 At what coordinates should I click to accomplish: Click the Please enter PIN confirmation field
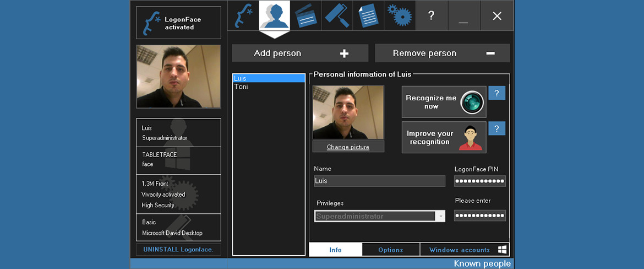coord(480,216)
